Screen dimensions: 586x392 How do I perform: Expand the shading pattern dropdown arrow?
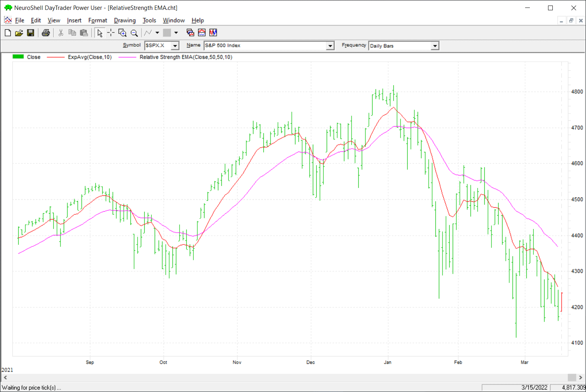pos(176,33)
